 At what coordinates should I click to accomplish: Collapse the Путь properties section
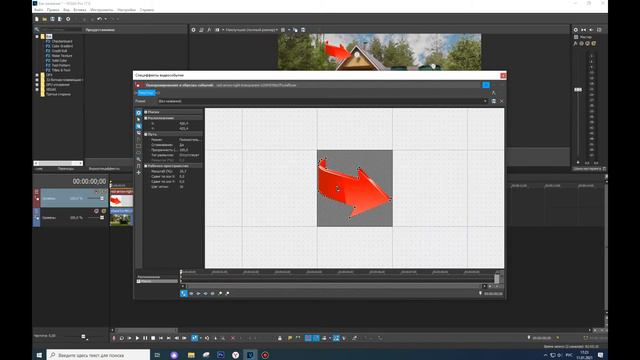[x=146, y=134]
